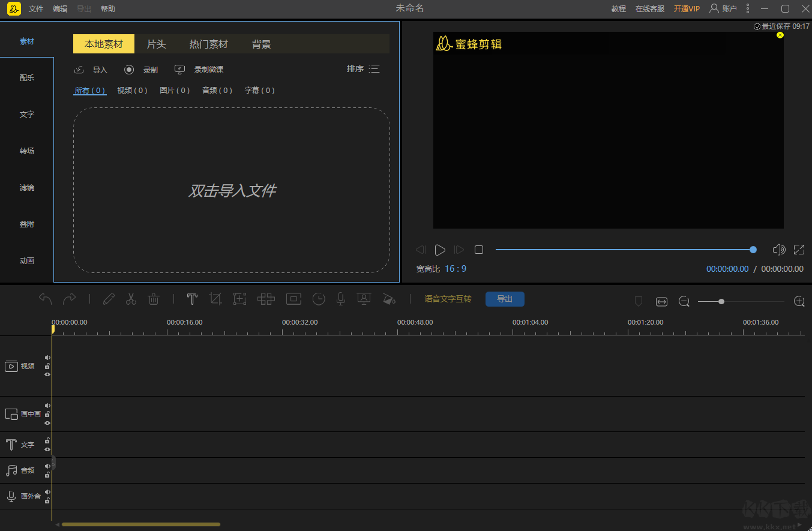Click the scissors split tool
Image resolution: width=812 pixels, height=531 pixels.
pyautogui.click(x=131, y=299)
